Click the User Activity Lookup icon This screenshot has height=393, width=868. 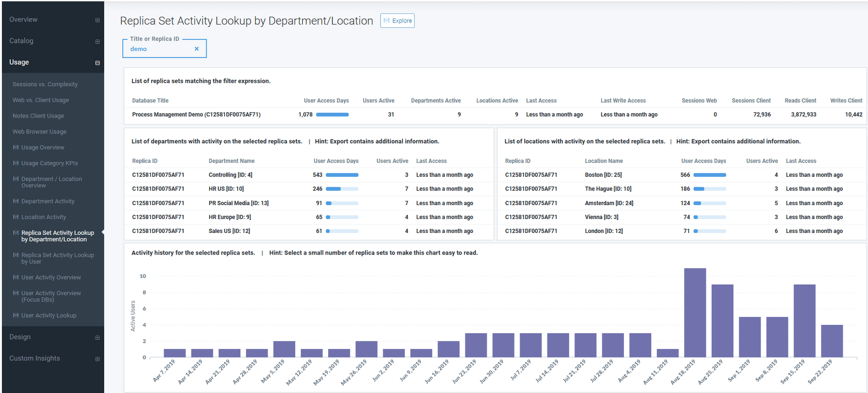tap(16, 315)
